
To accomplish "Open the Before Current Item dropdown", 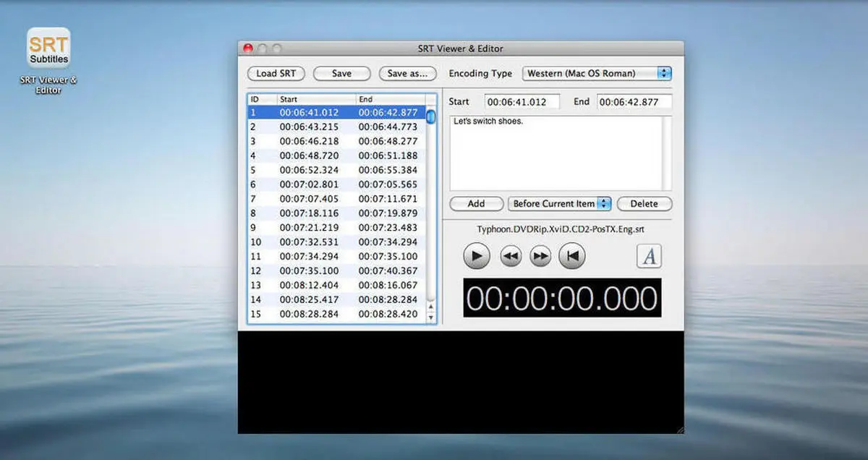I will pyautogui.click(x=559, y=204).
